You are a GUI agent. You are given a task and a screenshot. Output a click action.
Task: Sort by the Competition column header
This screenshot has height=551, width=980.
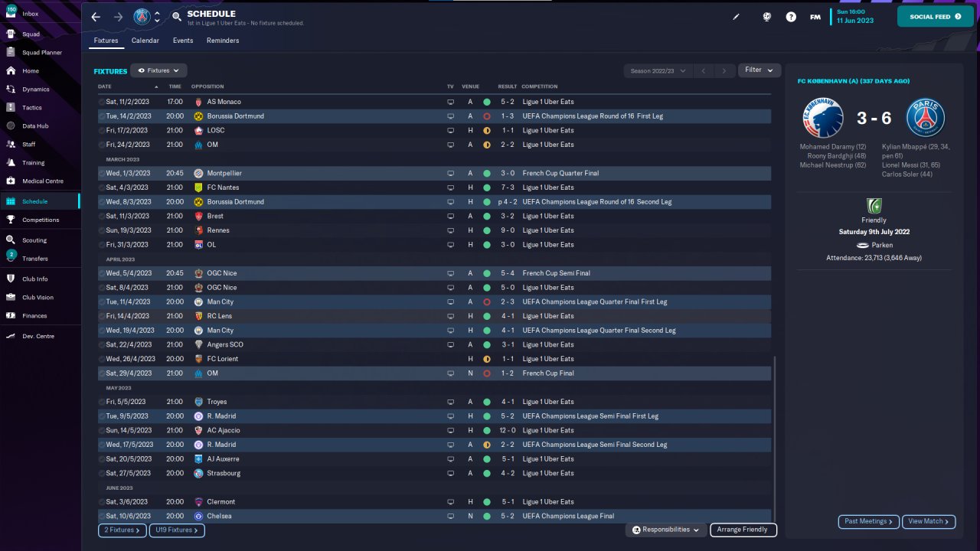pos(540,86)
